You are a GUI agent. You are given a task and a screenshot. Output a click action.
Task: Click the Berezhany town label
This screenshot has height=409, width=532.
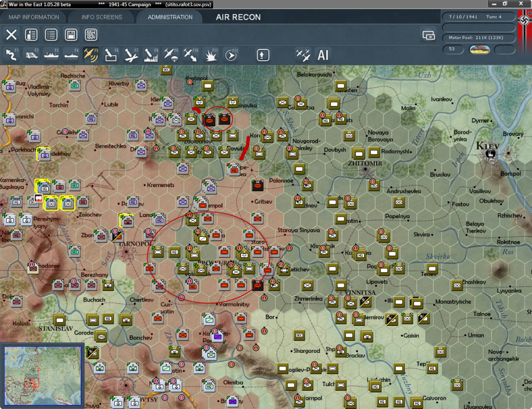[95, 274]
